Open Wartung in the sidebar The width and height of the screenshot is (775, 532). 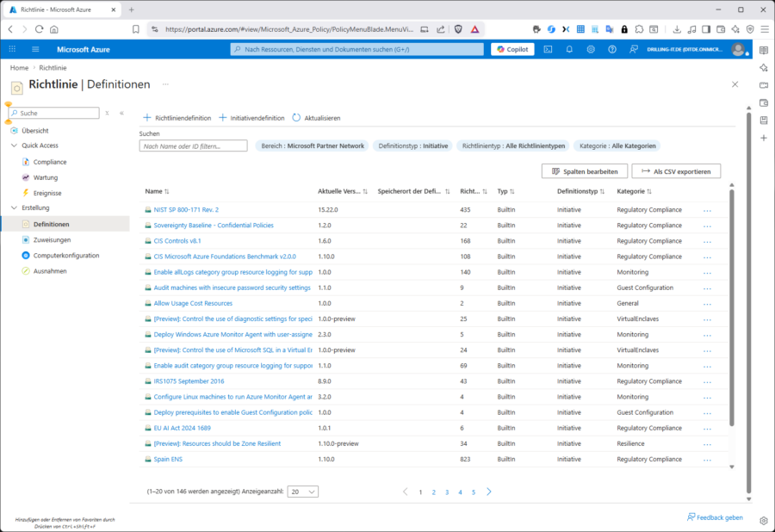click(45, 177)
